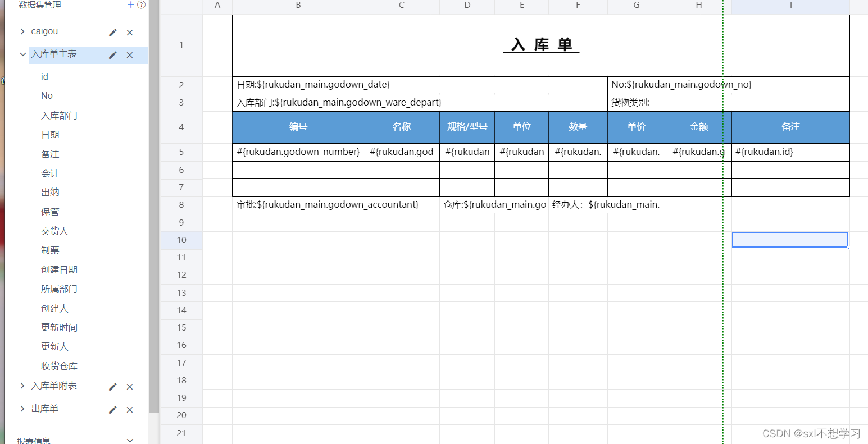Viewport: 868px width, 444px height.
Task: Select the 更新人 field
Action: [x=54, y=346]
